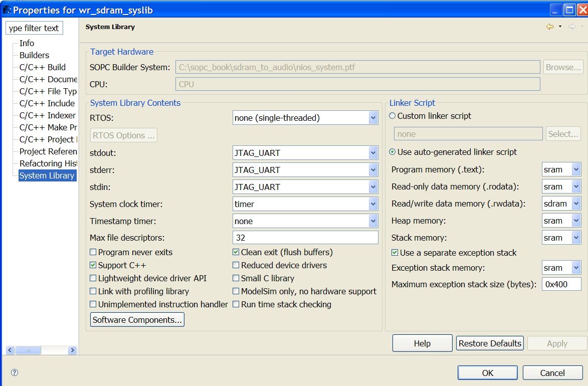Click the SOPC Builder System path field
588x386 pixels.
tap(358, 67)
